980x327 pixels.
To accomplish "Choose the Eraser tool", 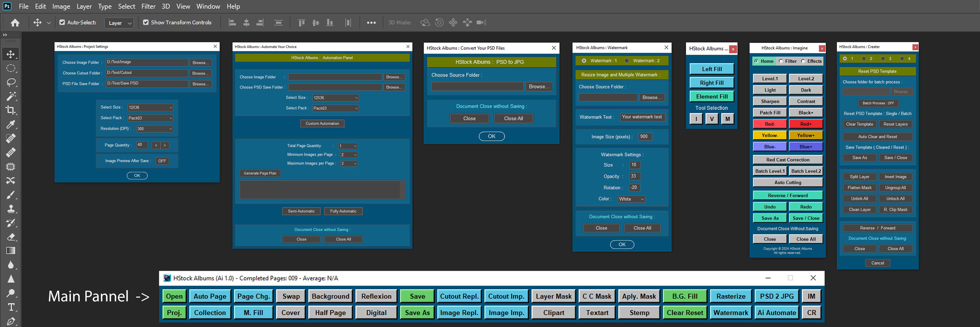I will pyautogui.click(x=11, y=237).
